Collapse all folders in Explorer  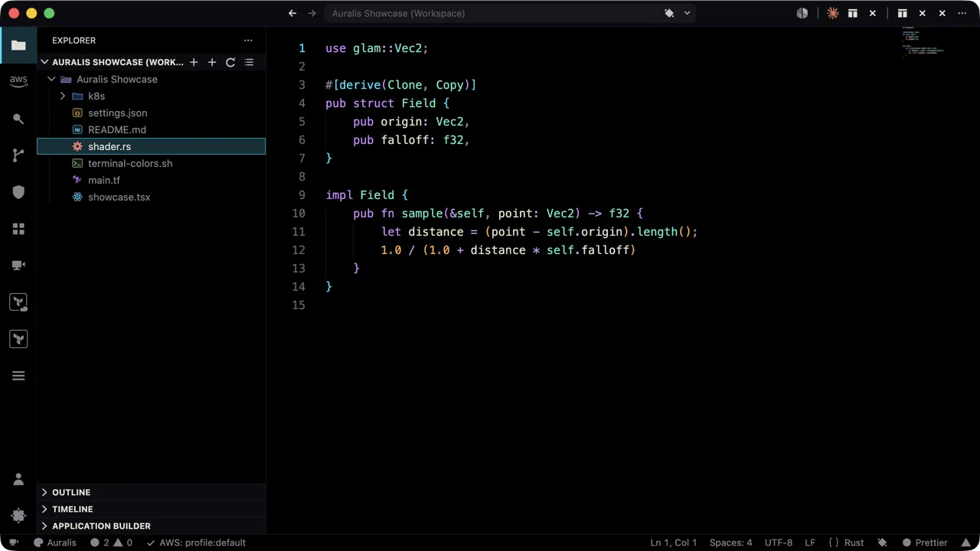click(249, 62)
